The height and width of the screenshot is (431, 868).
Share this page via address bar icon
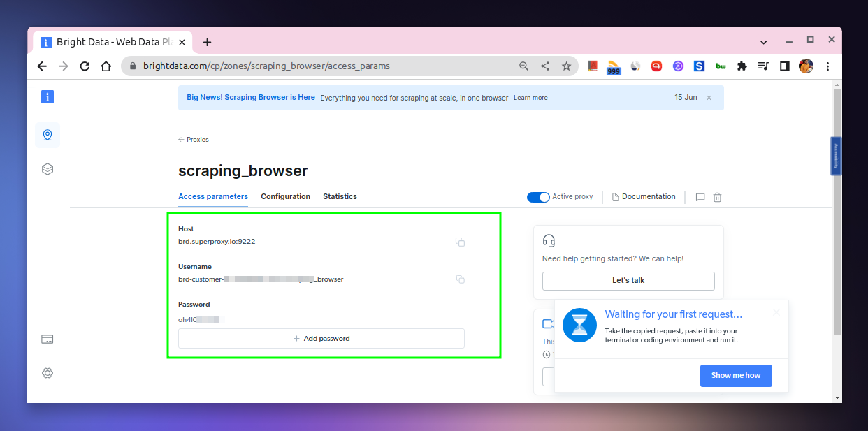pyautogui.click(x=545, y=66)
